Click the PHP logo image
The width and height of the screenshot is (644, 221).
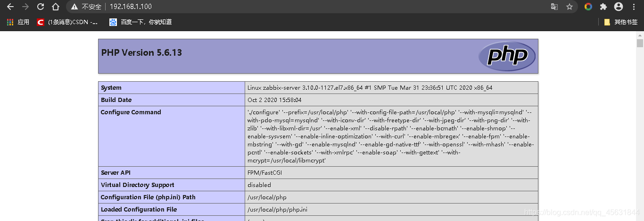pyautogui.click(x=507, y=56)
